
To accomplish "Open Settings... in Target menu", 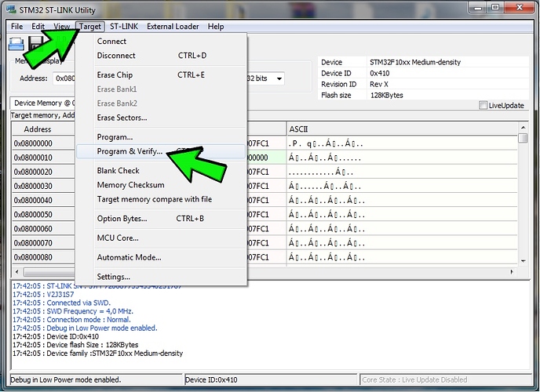I will click(161, 277).
